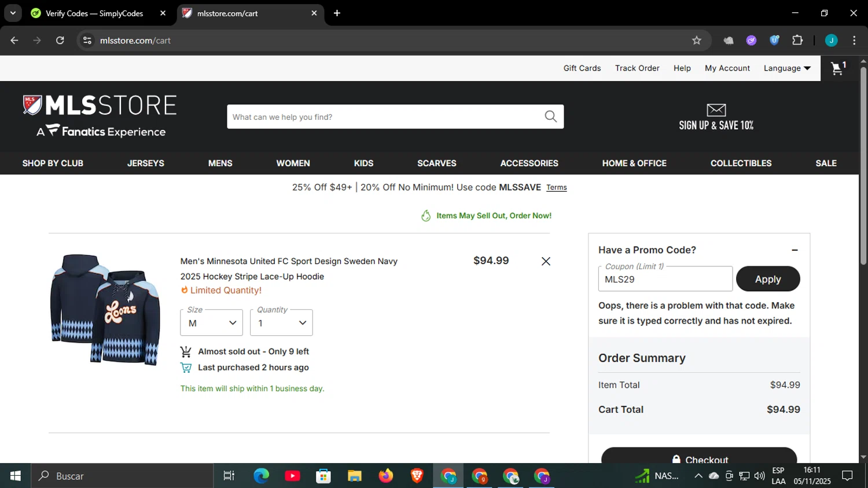Expand the Language dropdown
The width and height of the screenshot is (868, 488).
[787, 68]
